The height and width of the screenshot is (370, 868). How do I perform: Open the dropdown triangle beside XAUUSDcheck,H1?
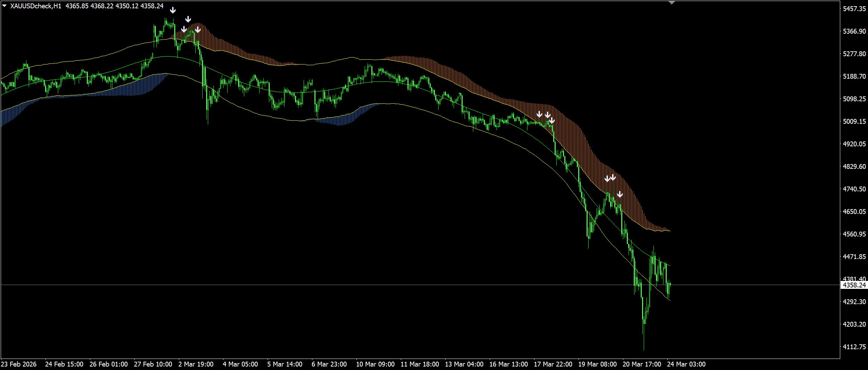coord(5,6)
